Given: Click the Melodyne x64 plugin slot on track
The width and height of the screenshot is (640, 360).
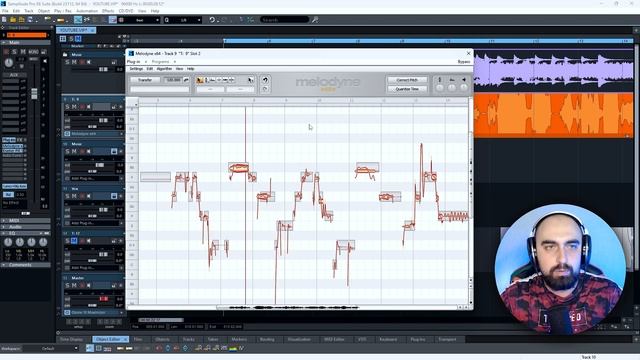Looking at the screenshot, I should (93, 133).
